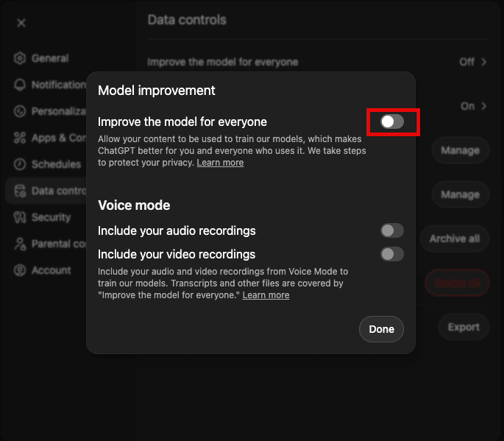Click the Export button

(464, 327)
